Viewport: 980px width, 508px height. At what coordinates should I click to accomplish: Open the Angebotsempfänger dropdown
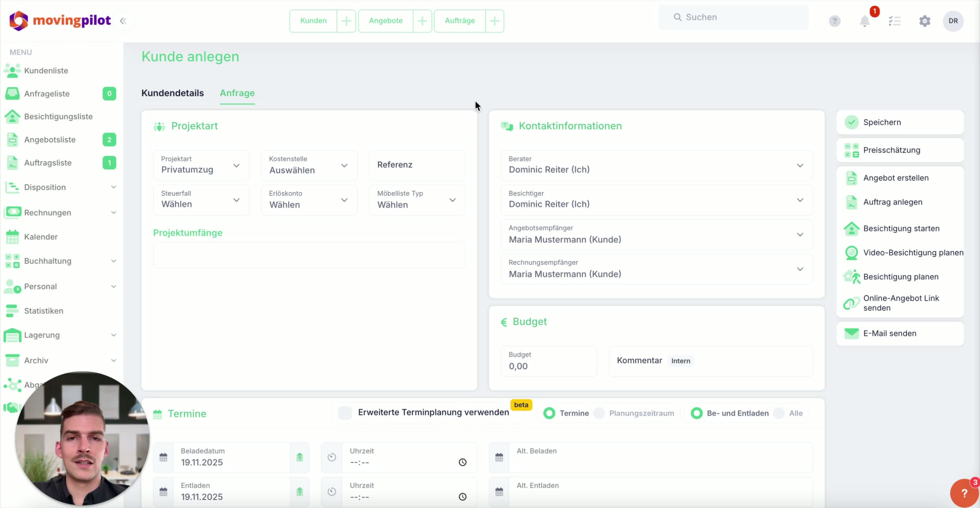tap(657, 235)
